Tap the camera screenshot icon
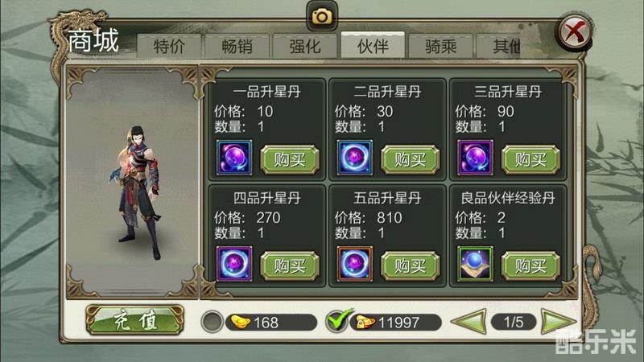This screenshot has width=644, height=362. (322, 16)
